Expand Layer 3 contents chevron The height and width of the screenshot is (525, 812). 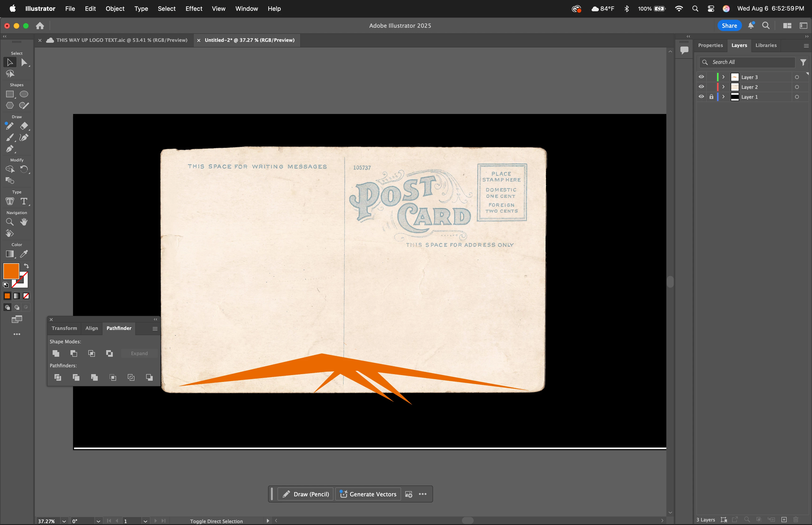723,77
